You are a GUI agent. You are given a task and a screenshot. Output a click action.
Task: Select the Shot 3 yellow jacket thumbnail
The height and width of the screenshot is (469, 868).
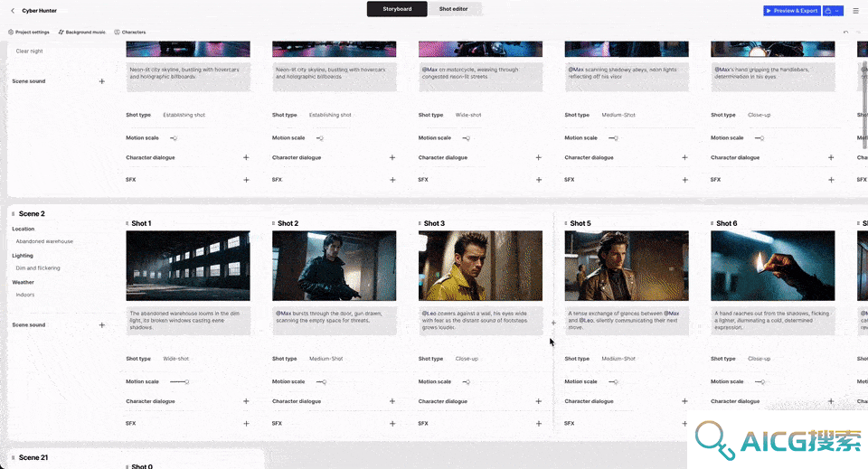point(480,266)
